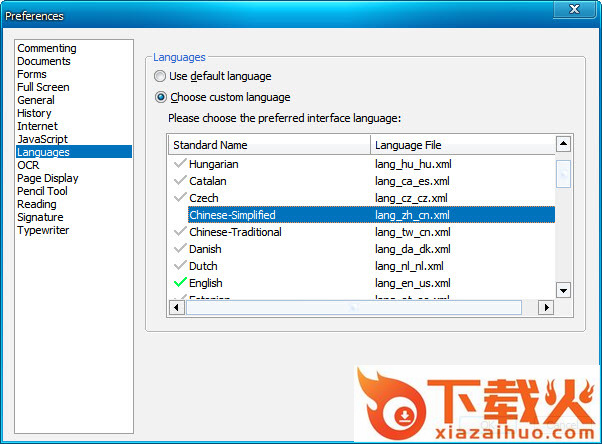Choose the Chinese-Traditional language row
This screenshot has width=602, height=444.
pyautogui.click(x=235, y=232)
